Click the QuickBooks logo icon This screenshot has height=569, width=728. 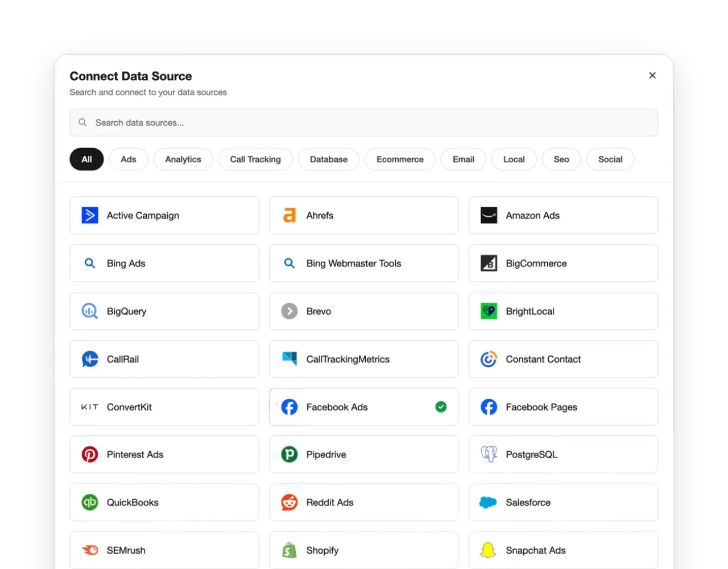pyautogui.click(x=90, y=502)
